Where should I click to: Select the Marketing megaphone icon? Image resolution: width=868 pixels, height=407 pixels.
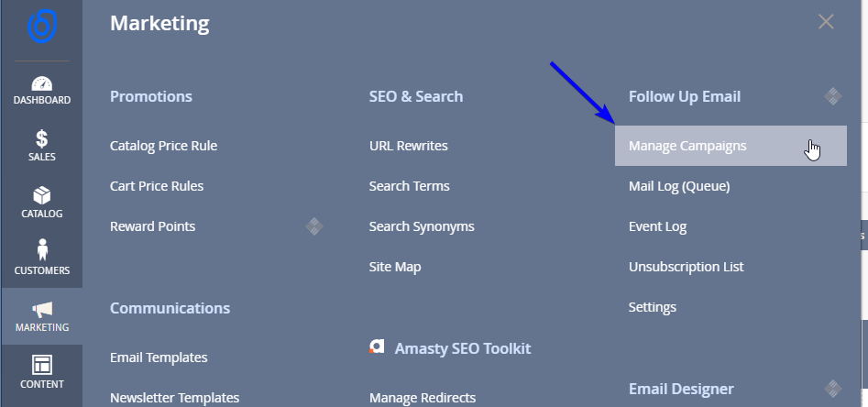41,310
